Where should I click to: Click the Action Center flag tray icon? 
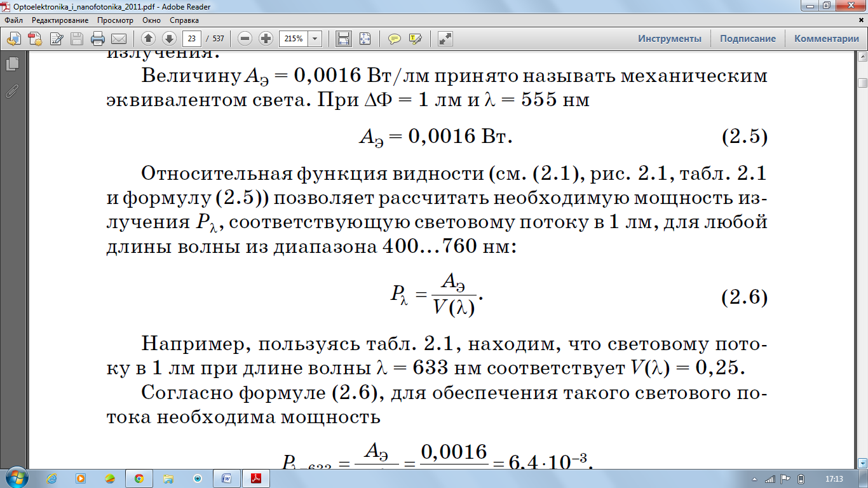(x=785, y=479)
